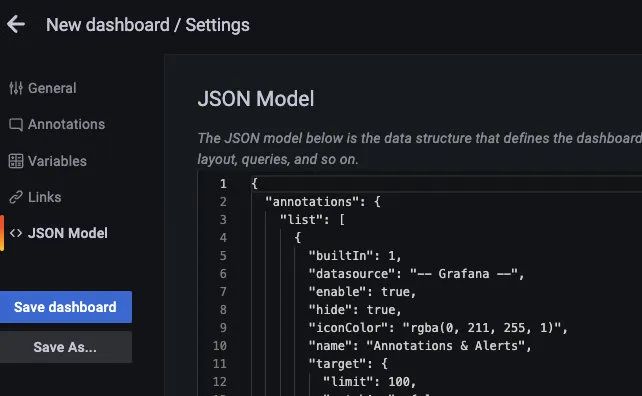
Task: Click the "datasource": "-- Grafana --" line
Action: [x=416, y=274]
